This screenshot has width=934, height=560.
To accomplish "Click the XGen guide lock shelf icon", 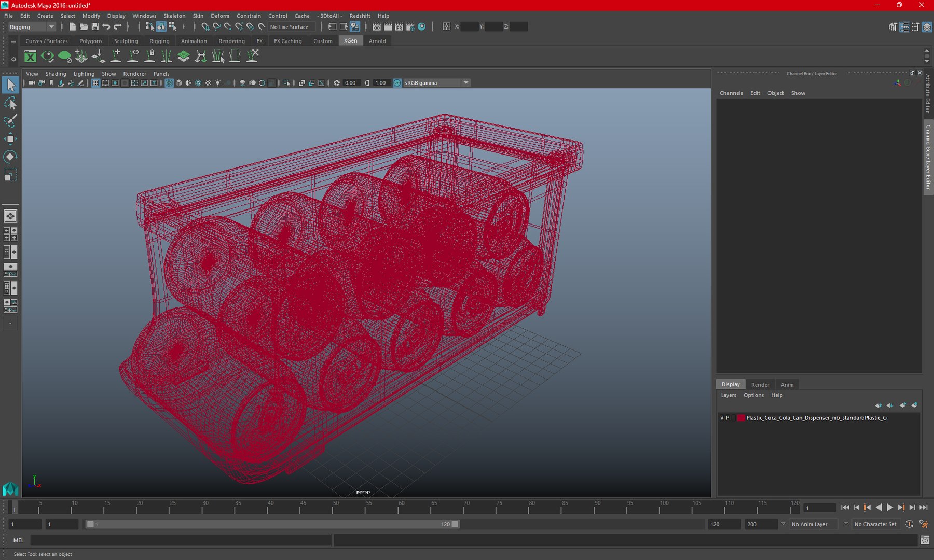I will coord(150,56).
